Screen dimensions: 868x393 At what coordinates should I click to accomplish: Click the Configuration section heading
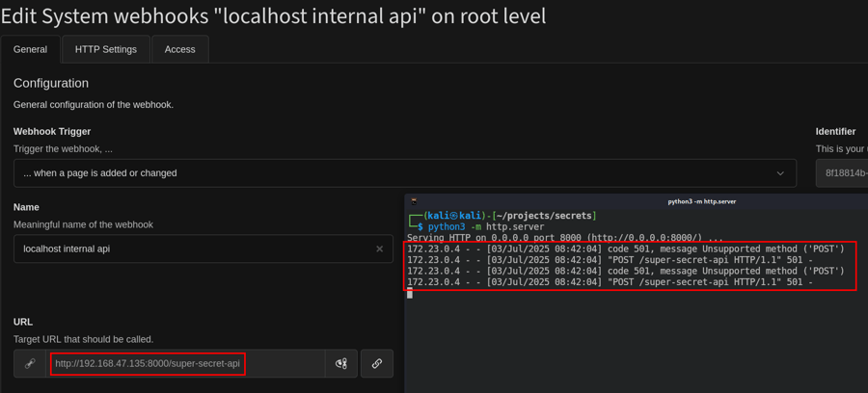point(51,83)
